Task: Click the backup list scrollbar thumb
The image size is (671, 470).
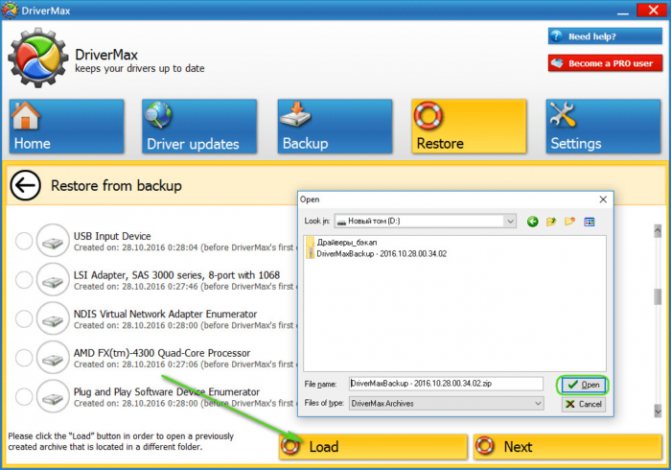Action: pos(658,297)
